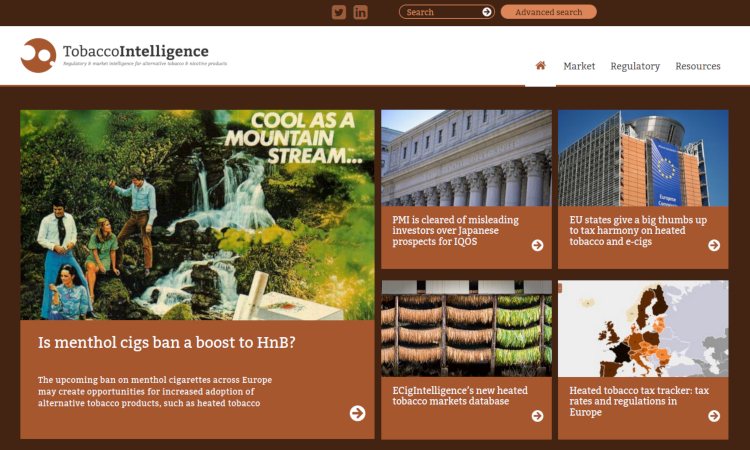Click the search submit arrow icon

coord(487,12)
